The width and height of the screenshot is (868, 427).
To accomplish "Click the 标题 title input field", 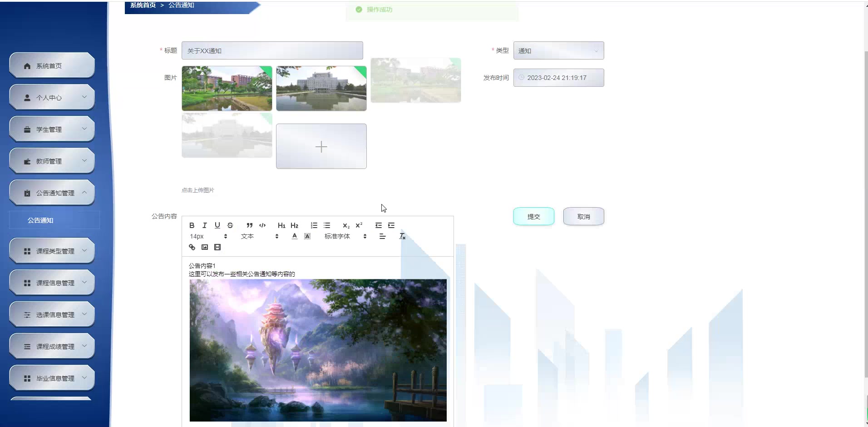I will point(272,50).
